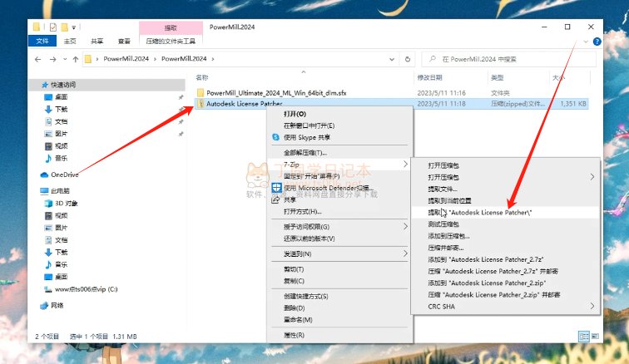Open 压缩的文件夹工具 tab

coord(171,41)
